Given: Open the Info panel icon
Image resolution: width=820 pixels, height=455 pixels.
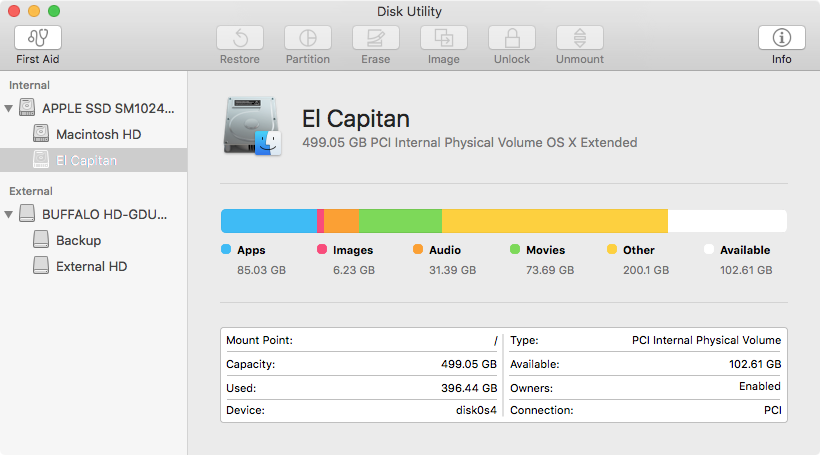Looking at the screenshot, I should pos(782,38).
